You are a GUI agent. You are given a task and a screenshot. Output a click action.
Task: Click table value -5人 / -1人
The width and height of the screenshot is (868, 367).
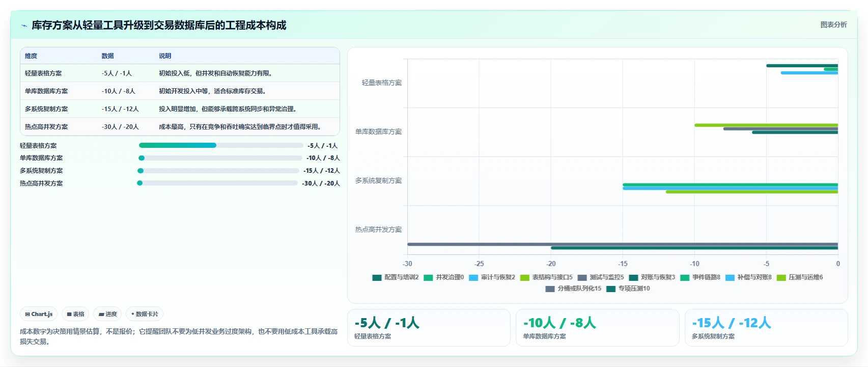[117, 73]
